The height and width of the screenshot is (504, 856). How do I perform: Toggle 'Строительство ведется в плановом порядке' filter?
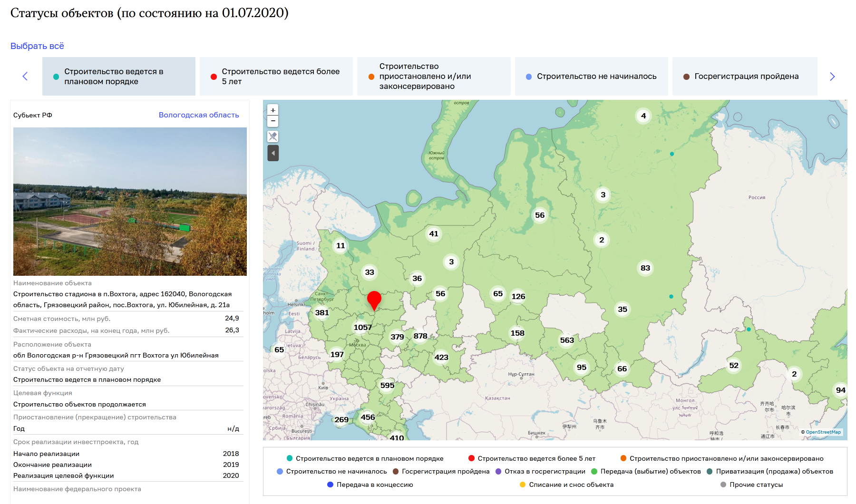pos(119,77)
